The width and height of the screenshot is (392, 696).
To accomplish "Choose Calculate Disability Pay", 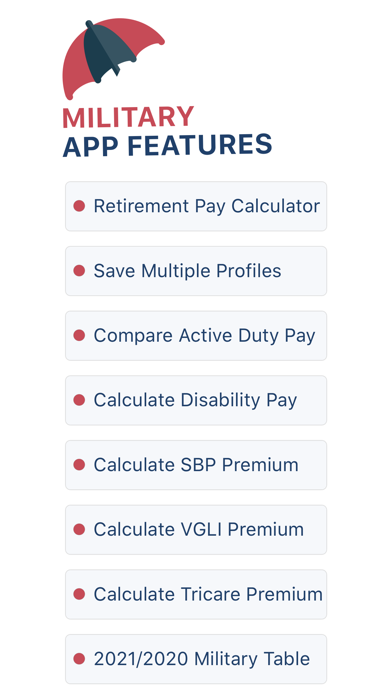I will click(196, 400).
